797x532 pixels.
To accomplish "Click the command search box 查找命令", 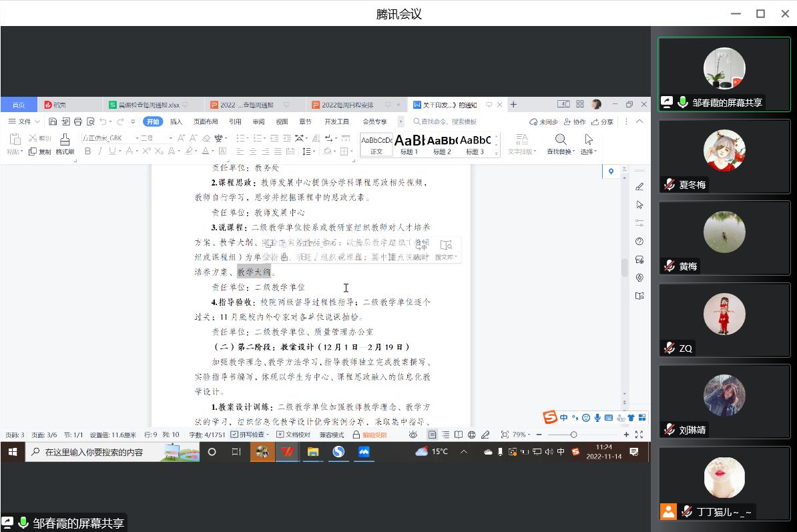I will coord(449,121).
